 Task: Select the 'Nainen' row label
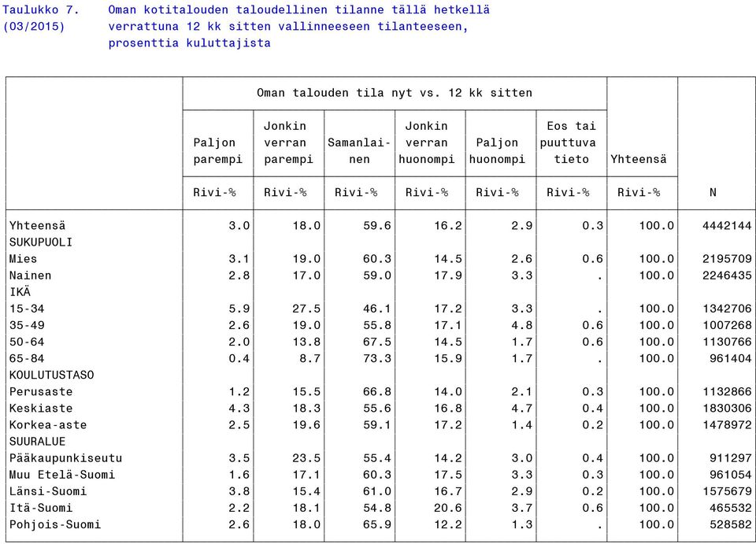31,276
